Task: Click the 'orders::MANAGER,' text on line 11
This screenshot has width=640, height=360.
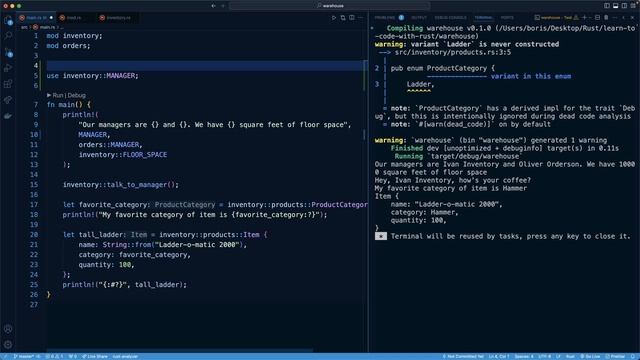Action: coord(111,145)
